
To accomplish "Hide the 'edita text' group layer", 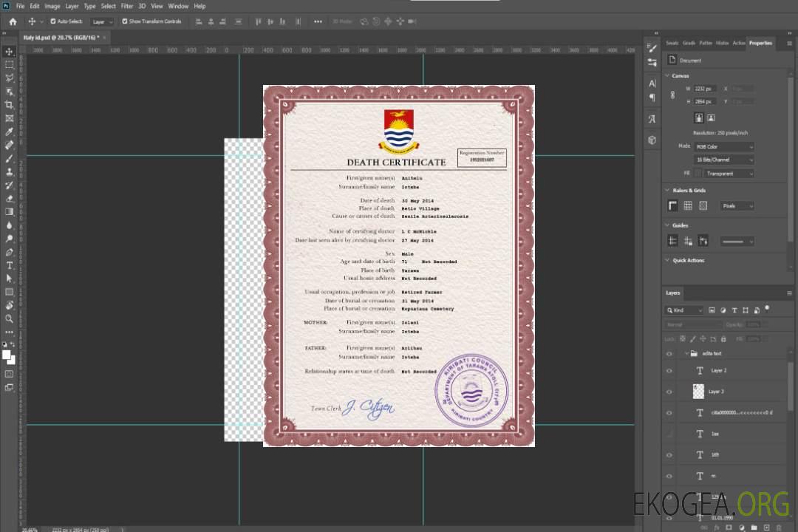I will [669, 354].
